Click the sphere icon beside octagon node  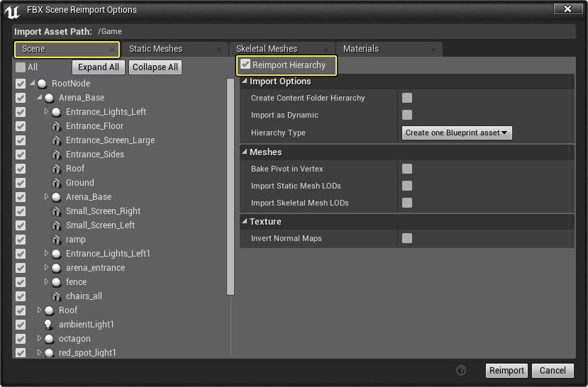(x=49, y=339)
